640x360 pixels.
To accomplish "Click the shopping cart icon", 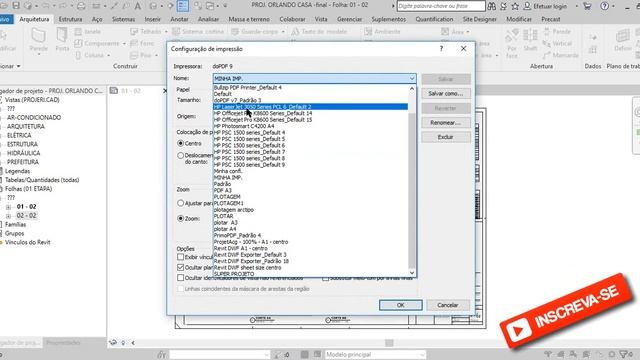I will coord(587,6).
